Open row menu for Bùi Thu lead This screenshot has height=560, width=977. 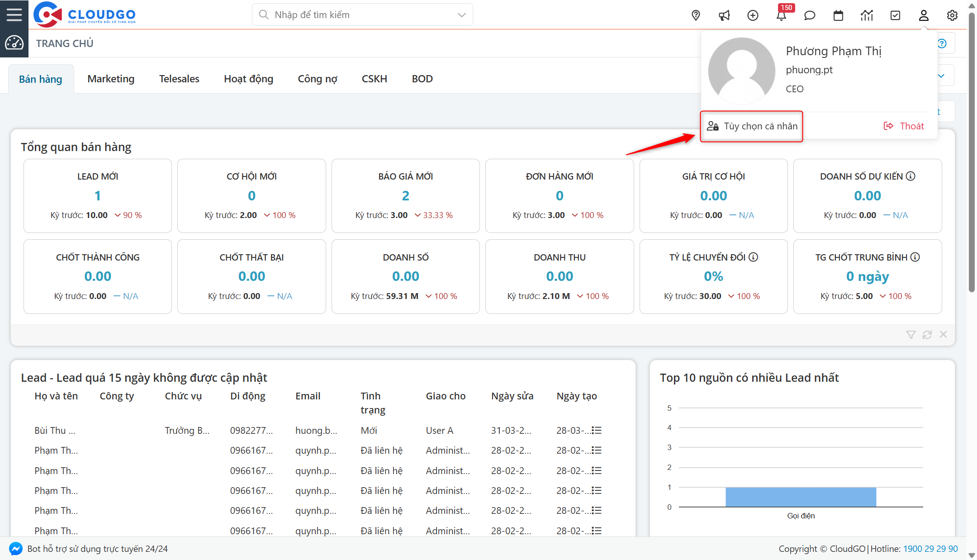click(x=597, y=430)
